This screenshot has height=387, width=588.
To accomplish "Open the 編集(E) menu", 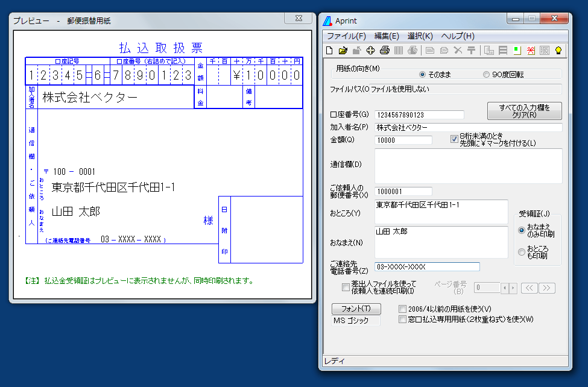I will (386, 36).
